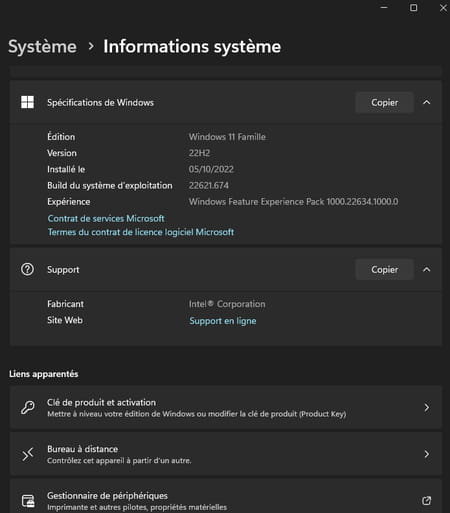The height and width of the screenshot is (513, 450).
Task: Click the question mark Support icon
Action: 27,269
